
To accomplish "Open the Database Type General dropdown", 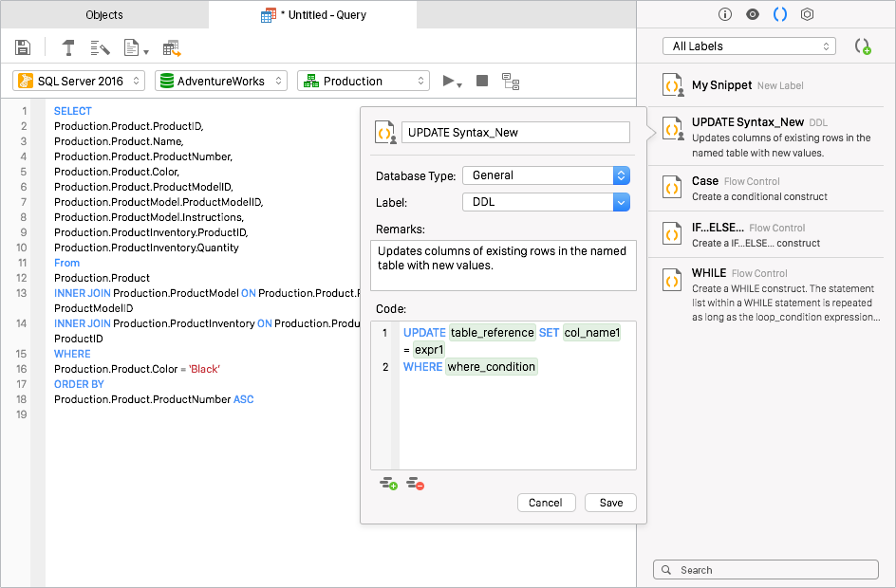I will point(546,175).
